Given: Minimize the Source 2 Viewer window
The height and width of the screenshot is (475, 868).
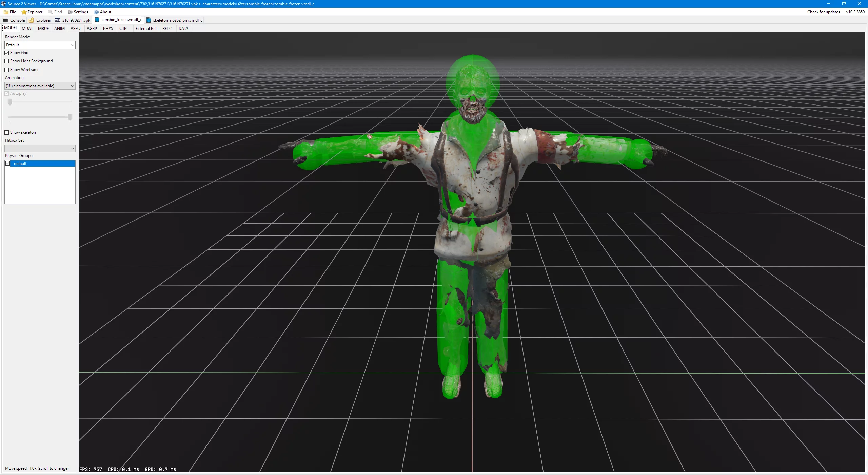Looking at the screenshot, I should 828,4.
